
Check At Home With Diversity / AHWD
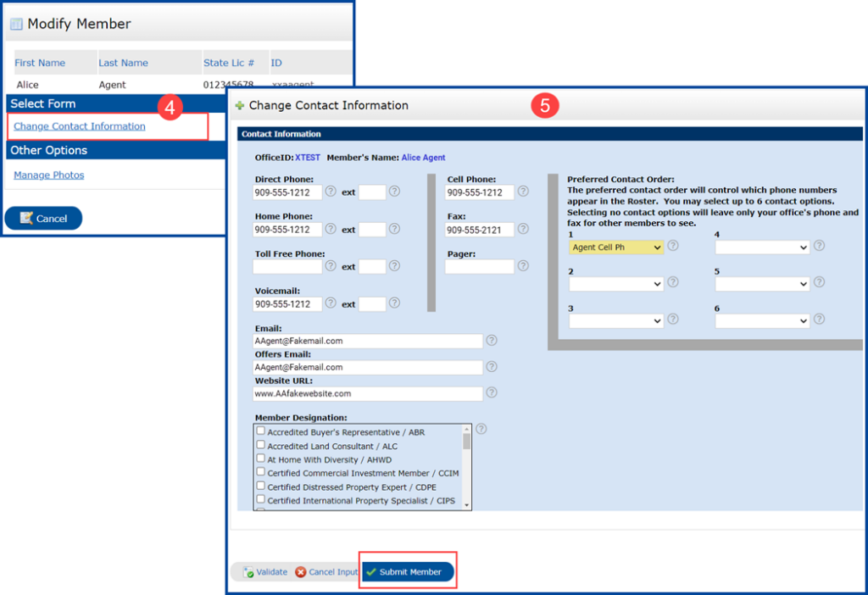coord(260,459)
